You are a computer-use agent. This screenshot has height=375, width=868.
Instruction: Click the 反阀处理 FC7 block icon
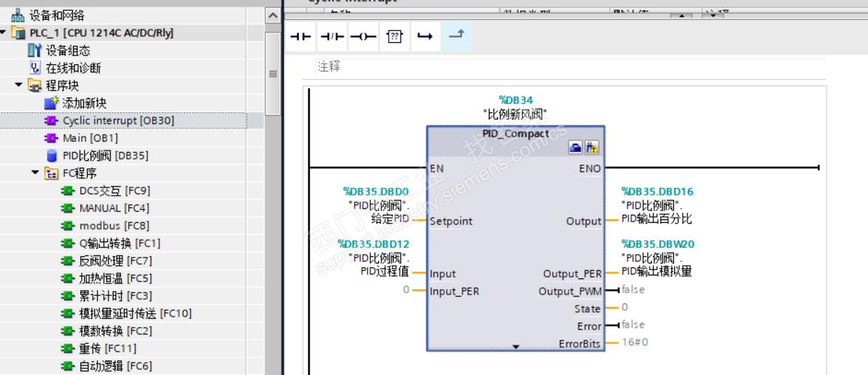click(68, 261)
